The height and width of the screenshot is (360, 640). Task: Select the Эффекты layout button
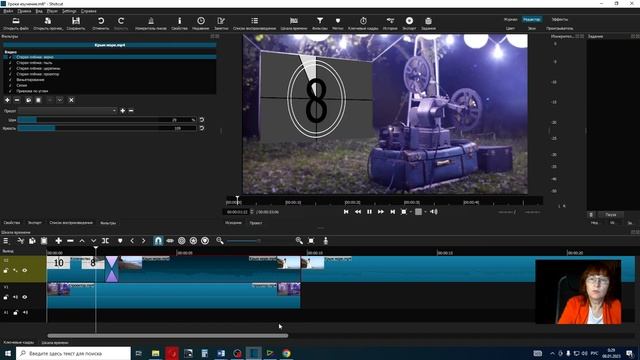point(560,20)
